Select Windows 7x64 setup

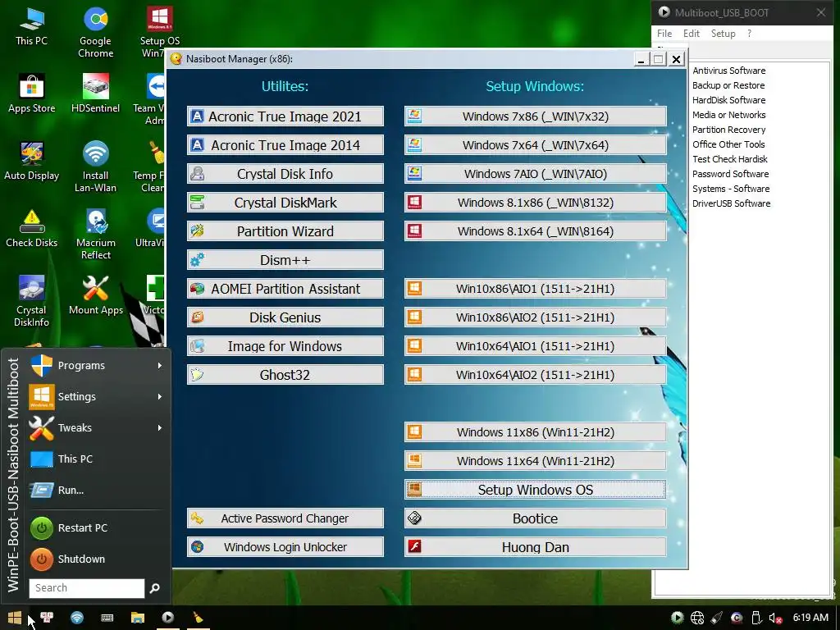click(535, 145)
